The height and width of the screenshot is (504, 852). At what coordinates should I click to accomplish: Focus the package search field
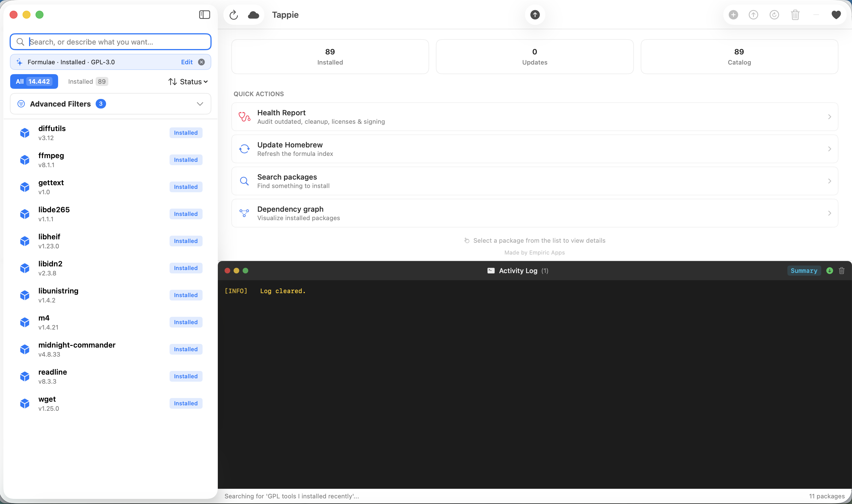point(111,42)
